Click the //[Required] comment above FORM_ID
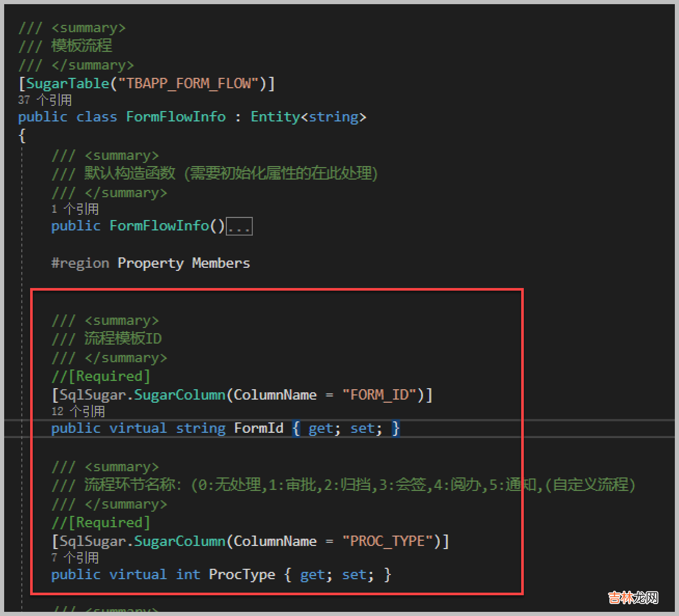Image resolution: width=679 pixels, height=616 pixels. [101, 376]
